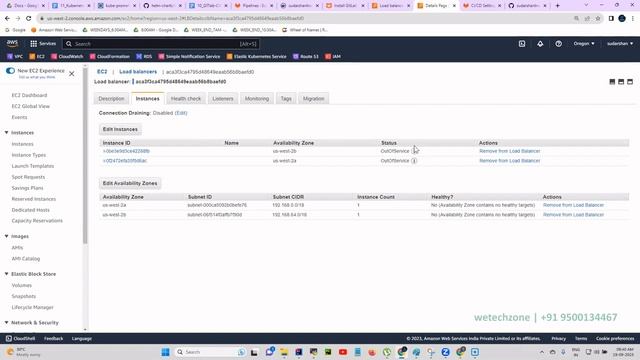Screen dimensions: 640x360
Task: Open RDS shortcut in favorites bar
Action: click(x=144, y=56)
